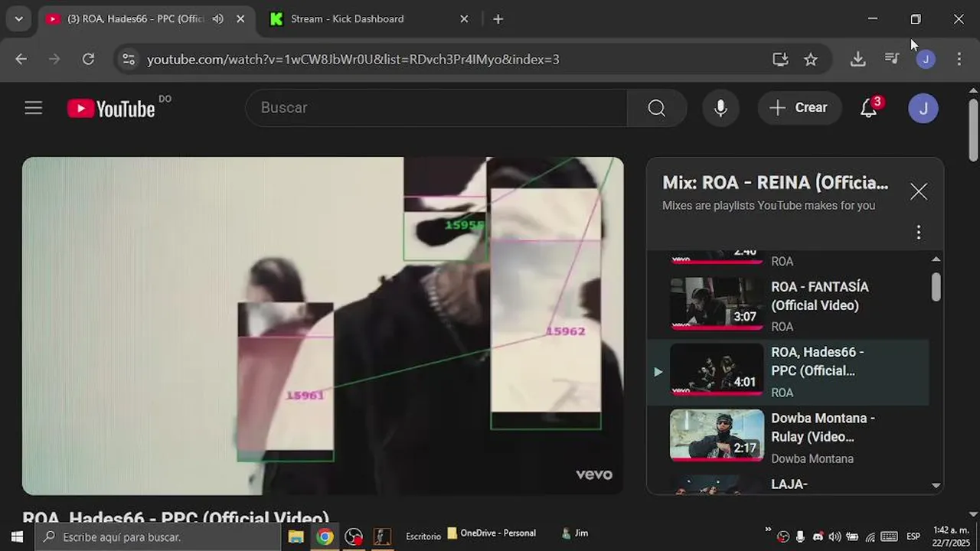Click into the Buscar search field
The height and width of the screenshot is (551, 980).
coord(436,108)
